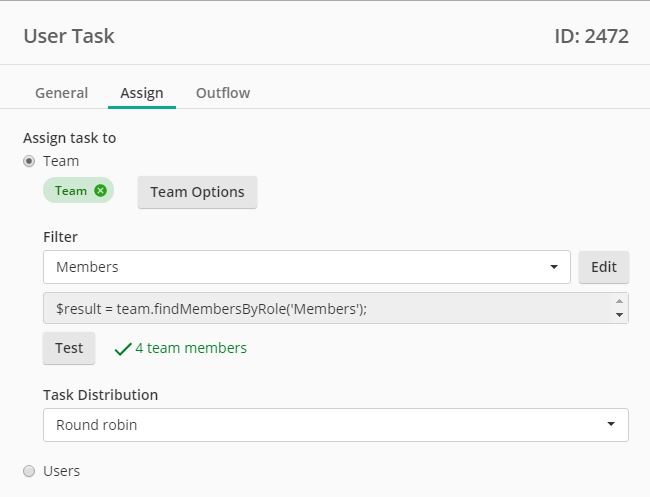Screen dimensions: 650x497
Task: Open the Members filter dropdown
Action: point(307,267)
